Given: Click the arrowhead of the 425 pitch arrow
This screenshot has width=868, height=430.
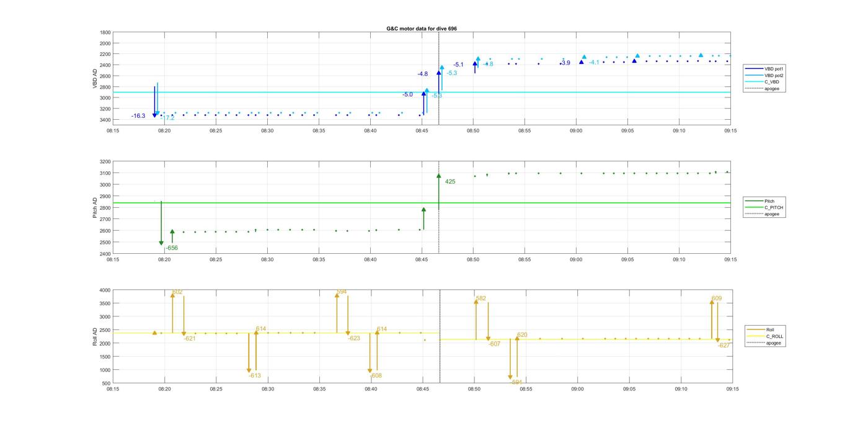Looking at the screenshot, I should 438,176.
